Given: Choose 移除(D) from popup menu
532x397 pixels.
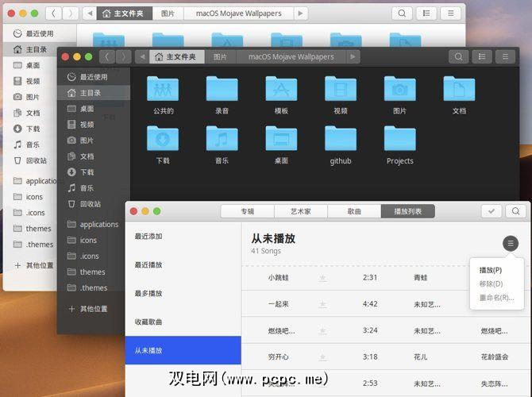Looking at the screenshot, I should pyautogui.click(x=491, y=283).
